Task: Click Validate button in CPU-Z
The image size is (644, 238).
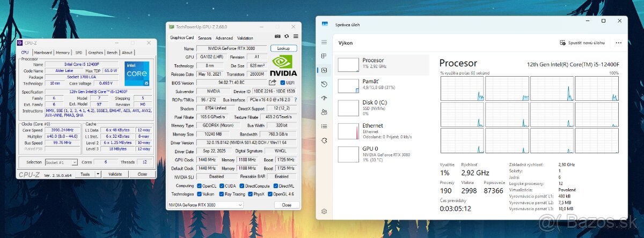Action: pos(115,174)
